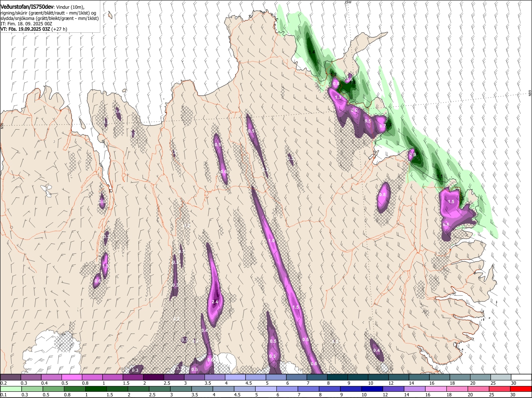Pick the 0.4 swatch in purple snow legend
Viewport: 532px width, 398px height.
tap(51, 377)
